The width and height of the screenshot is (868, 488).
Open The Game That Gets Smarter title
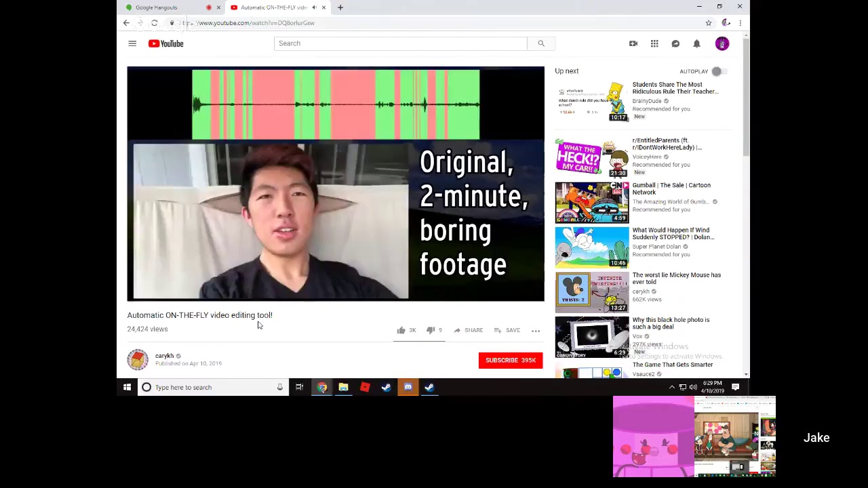673,365
